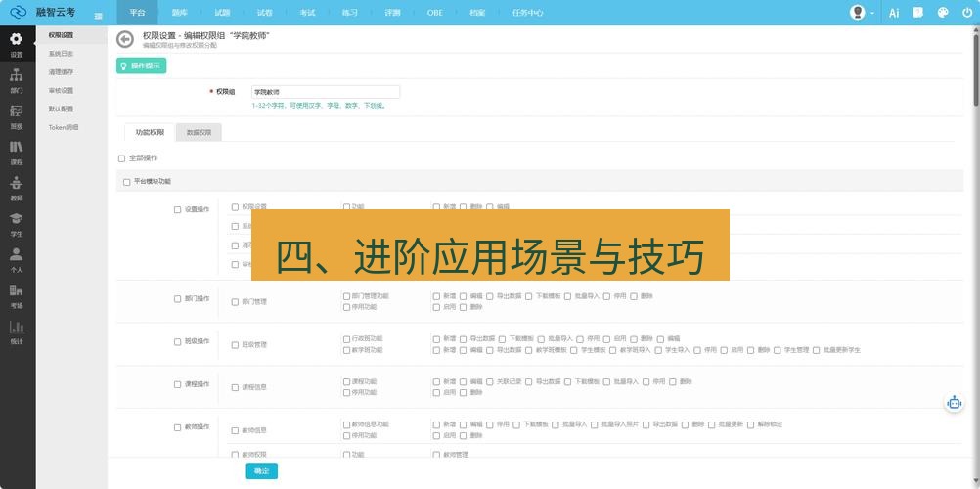The height and width of the screenshot is (489, 980).
Task: Open the theme palette icon
Action: pyautogui.click(x=943, y=13)
